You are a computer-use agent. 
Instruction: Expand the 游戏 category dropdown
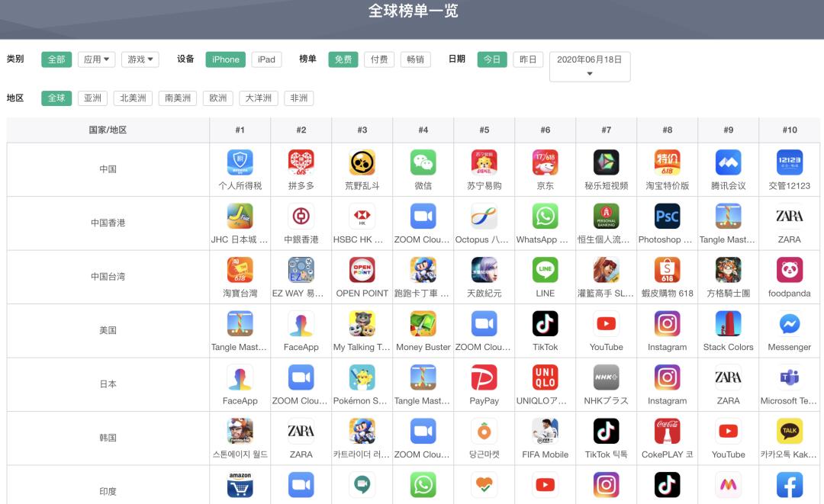coord(140,59)
